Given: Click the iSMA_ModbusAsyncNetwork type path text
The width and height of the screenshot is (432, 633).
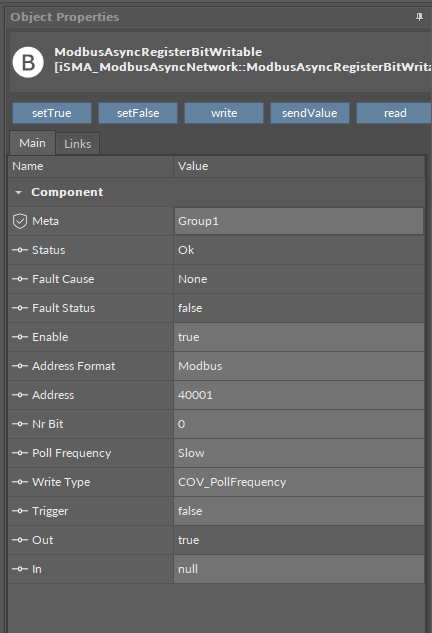Looking at the screenshot, I should [x=243, y=67].
